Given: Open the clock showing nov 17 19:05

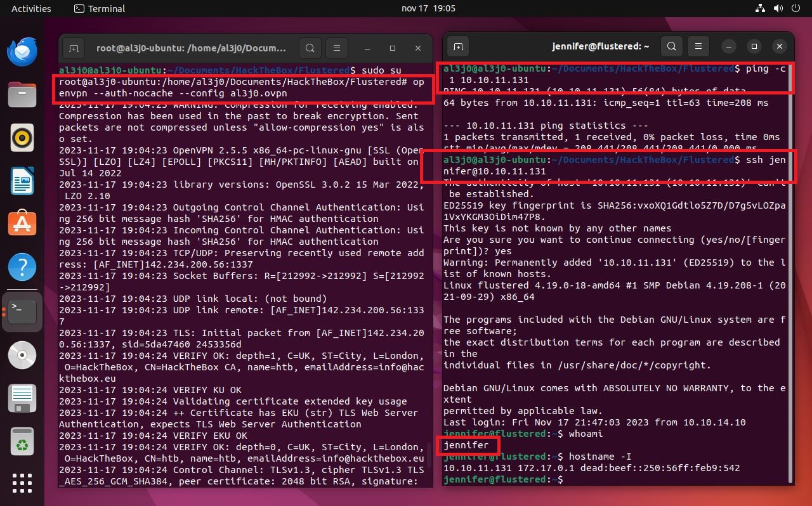Looking at the screenshot, I should coord(428,9).
